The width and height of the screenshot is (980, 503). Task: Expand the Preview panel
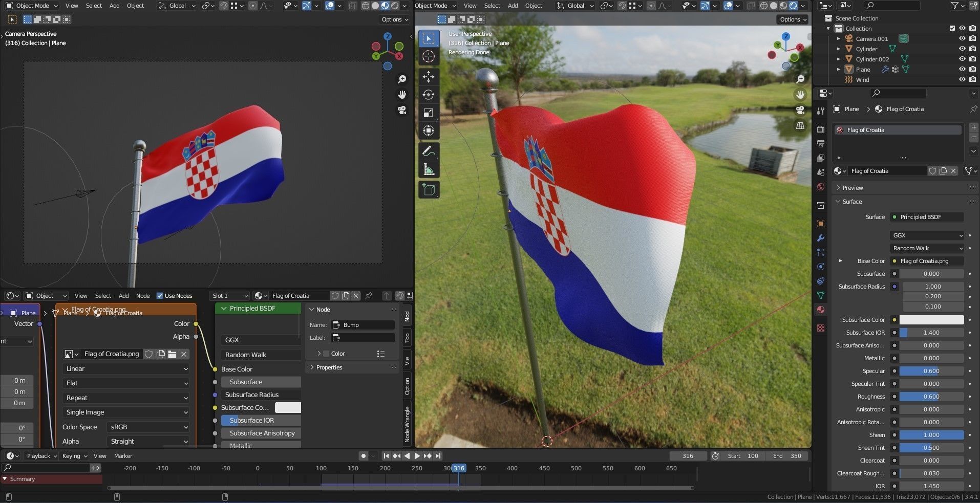tap(853, 188)
